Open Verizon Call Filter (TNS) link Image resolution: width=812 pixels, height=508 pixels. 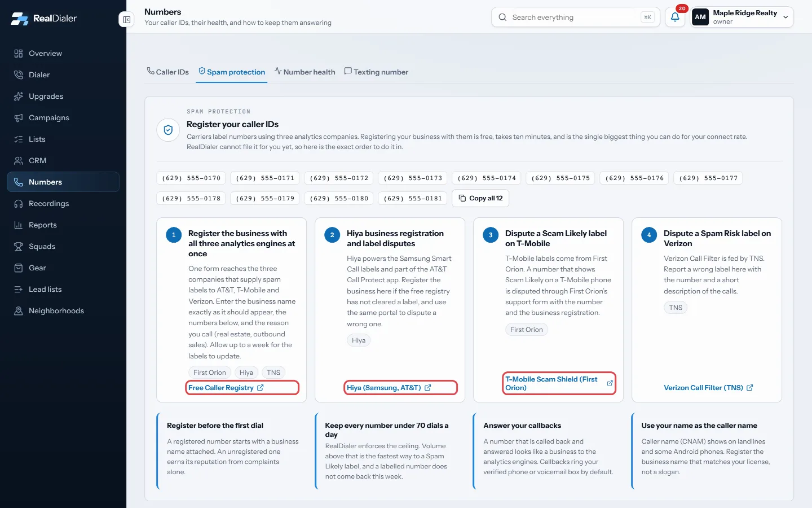tap(708, 388)
